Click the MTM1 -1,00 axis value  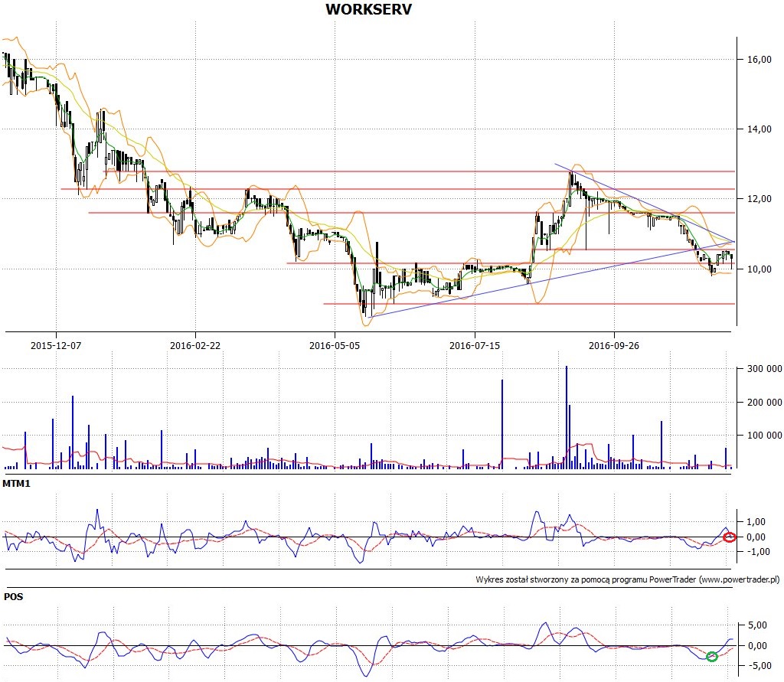tap(758, 552)
